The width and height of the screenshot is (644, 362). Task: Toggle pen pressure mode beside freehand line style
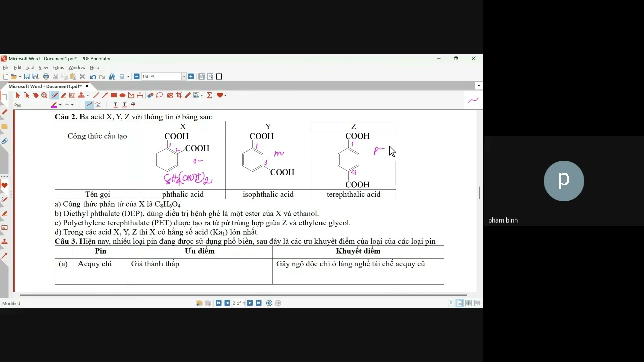pos(98,105)
